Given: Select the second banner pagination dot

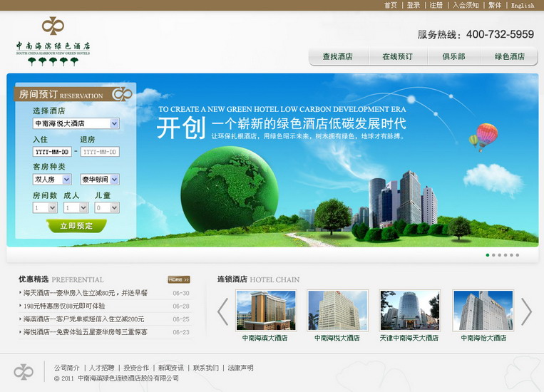Looking at the screenshot, I should pos(493,255).
